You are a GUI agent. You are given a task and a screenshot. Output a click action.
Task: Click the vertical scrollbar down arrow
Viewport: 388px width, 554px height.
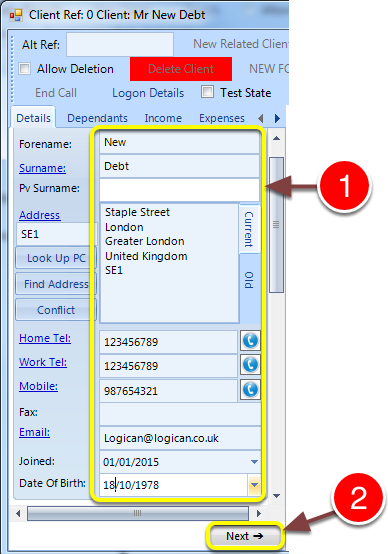[276, 496]
